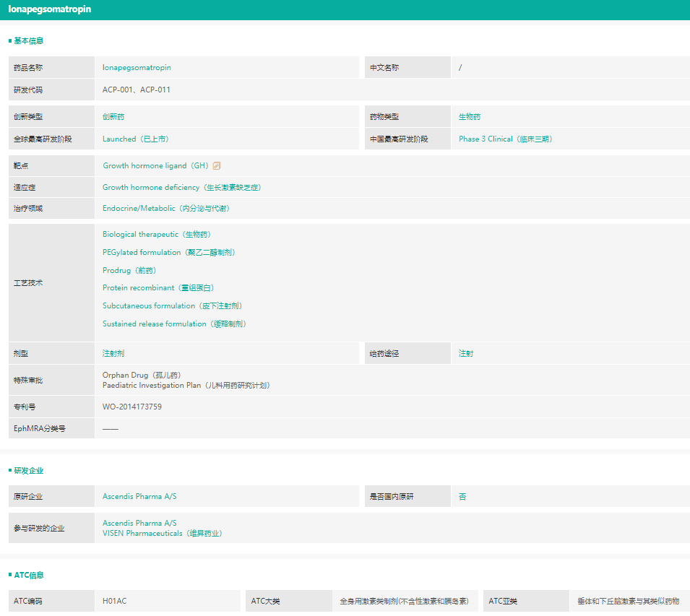Open Ascendis Pharma A/S in participating companies
This screenshot has height=616, width=690.
click(139, 523)
